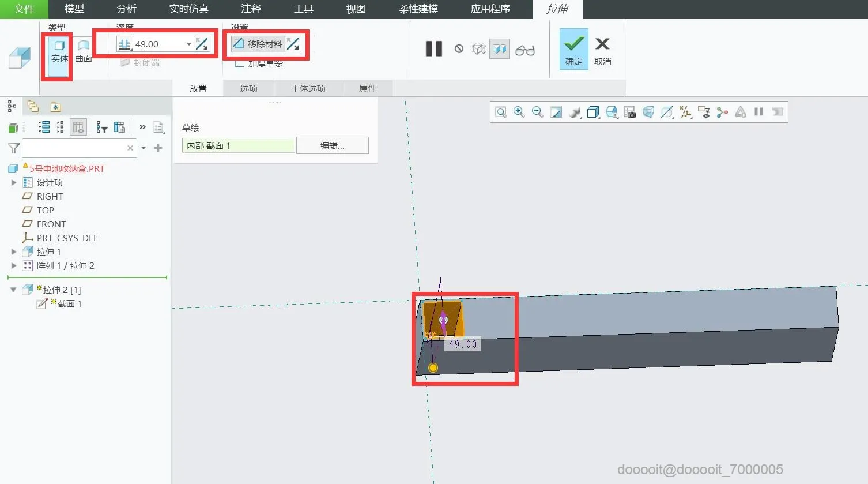This screenshot has height=484, width=868.
Task: Click the glasses verify preview icon
Action: point(524,50)
